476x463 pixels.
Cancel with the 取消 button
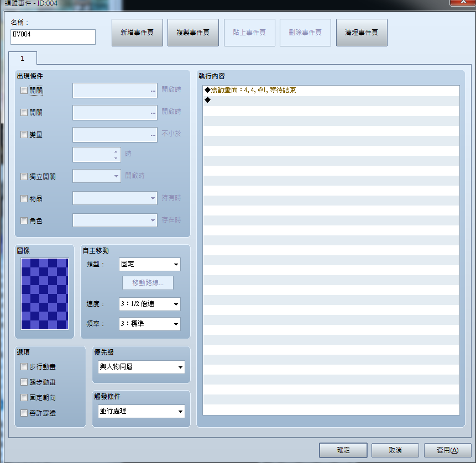395,450
